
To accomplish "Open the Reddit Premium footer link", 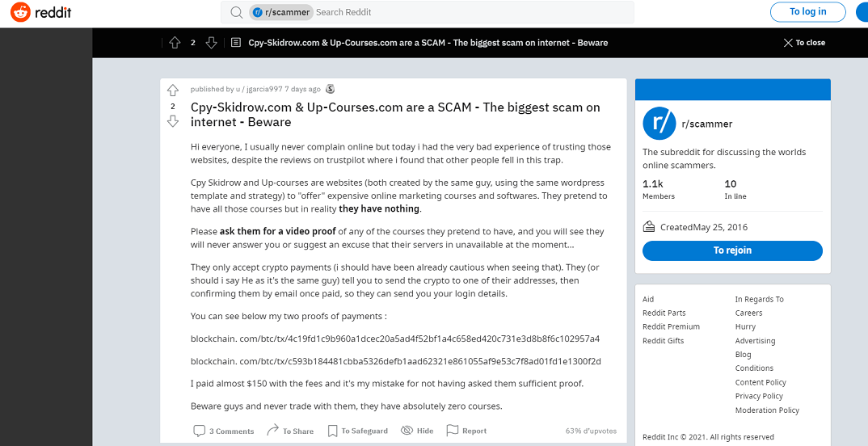I will tap(671, 327).
